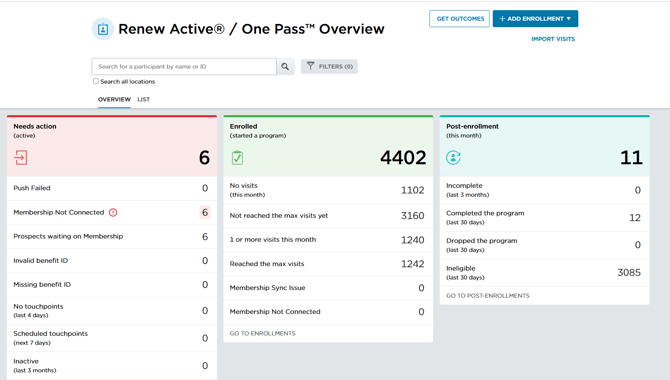Open the Ineligible last 30 days row
670x380 pixels.
pos(544,273)
